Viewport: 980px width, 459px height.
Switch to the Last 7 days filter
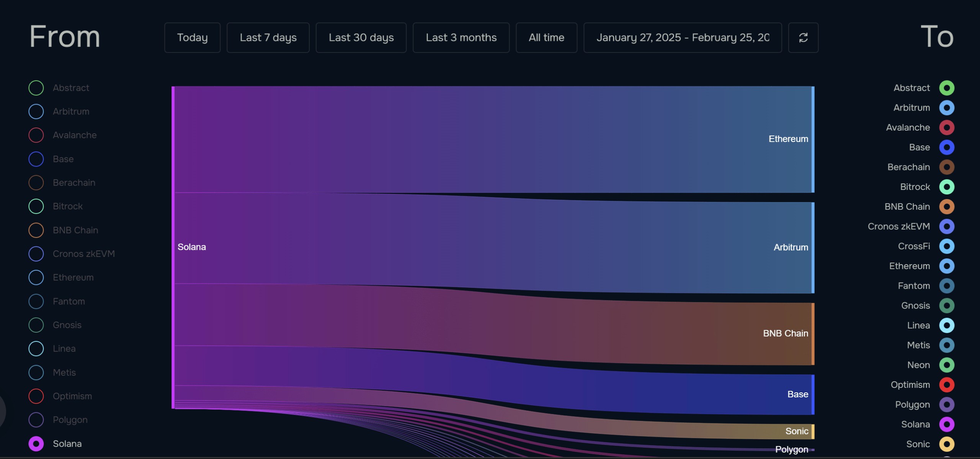click(x=268, y=38)
